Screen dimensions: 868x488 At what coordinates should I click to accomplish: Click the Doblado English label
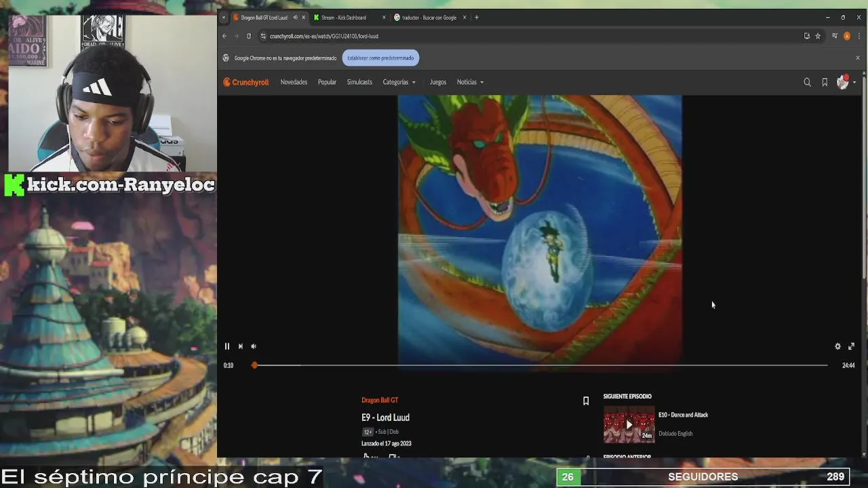point(675,434)
